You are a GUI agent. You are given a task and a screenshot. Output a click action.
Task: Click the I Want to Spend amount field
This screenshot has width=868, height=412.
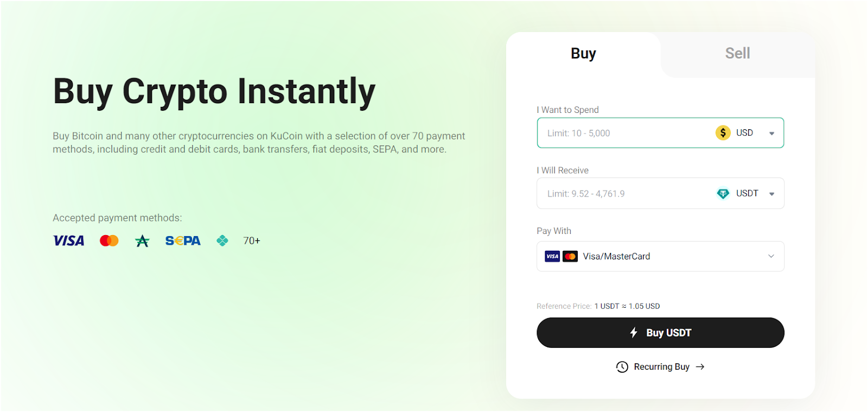coord(624,133)
